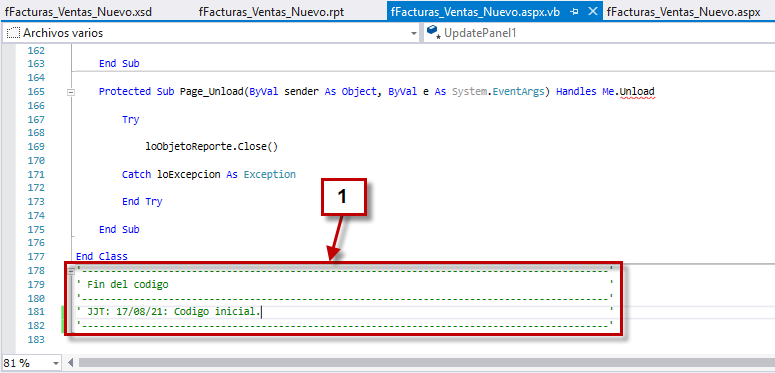This screenshot has width=775, height=373.
Task: Open the Archivos varios dropdown
Action: coord(414,34)
